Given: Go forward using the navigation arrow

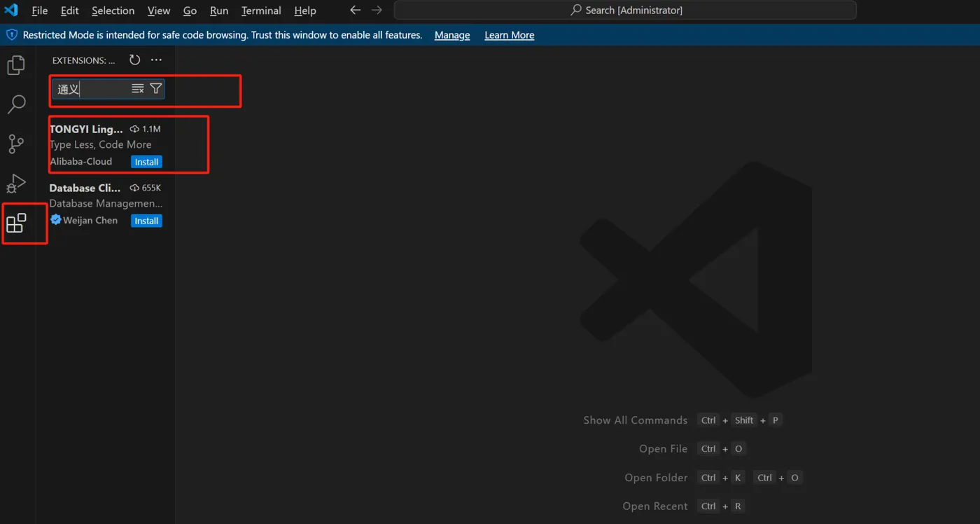Looking at the screenshot, I should pos(377,11).
